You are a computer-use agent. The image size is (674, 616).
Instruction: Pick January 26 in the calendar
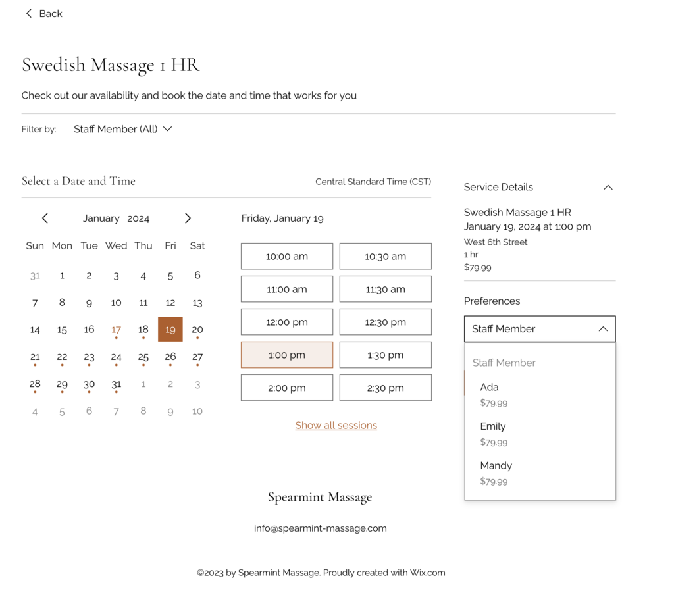tap(170, 357)
